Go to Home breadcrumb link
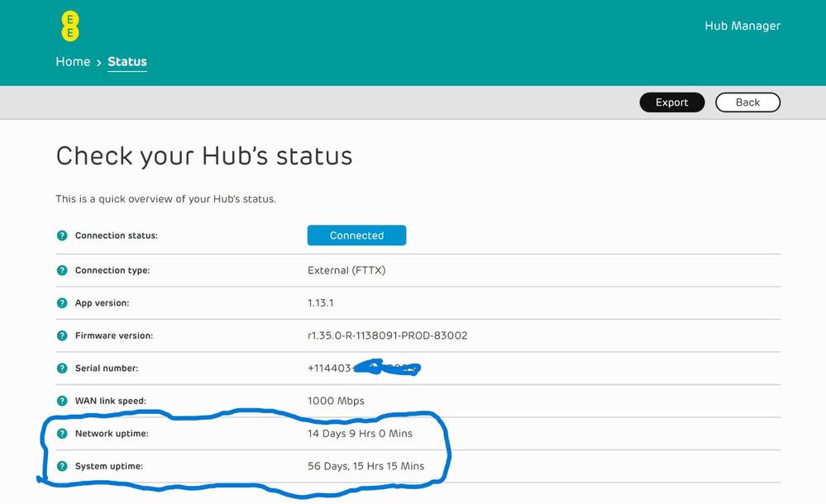Viewport: 826px width, 504px height. coord(74,62)
